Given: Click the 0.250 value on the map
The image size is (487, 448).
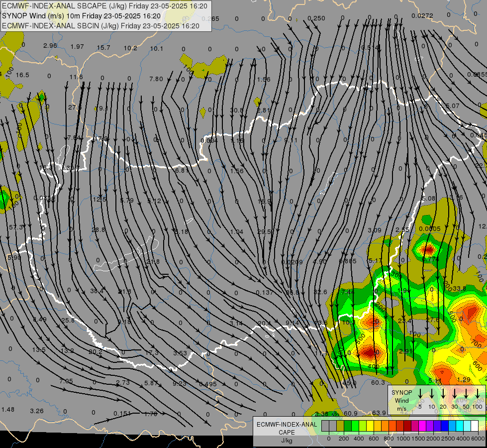Looking at the screenshot, I should tap(316, 18).
